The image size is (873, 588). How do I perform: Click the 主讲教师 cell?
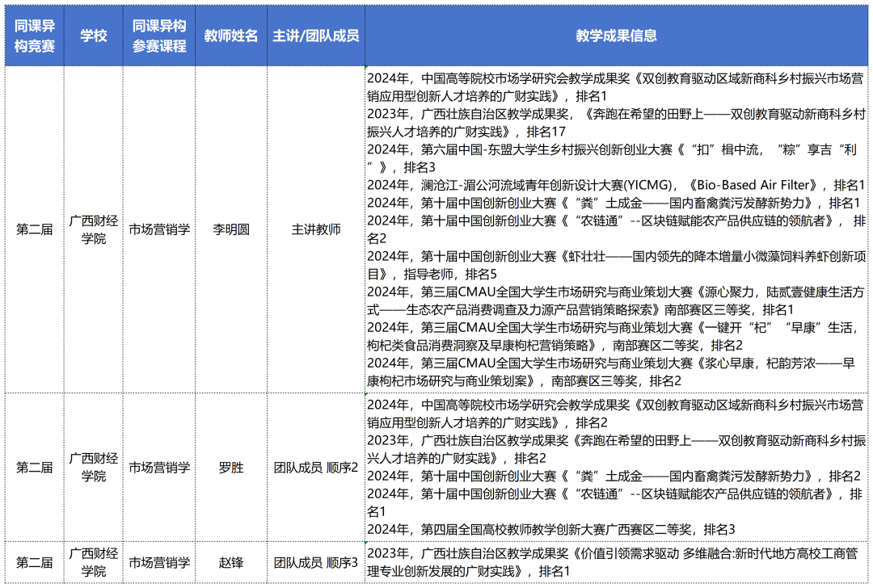pyautogui.click(x=316, y=229)
